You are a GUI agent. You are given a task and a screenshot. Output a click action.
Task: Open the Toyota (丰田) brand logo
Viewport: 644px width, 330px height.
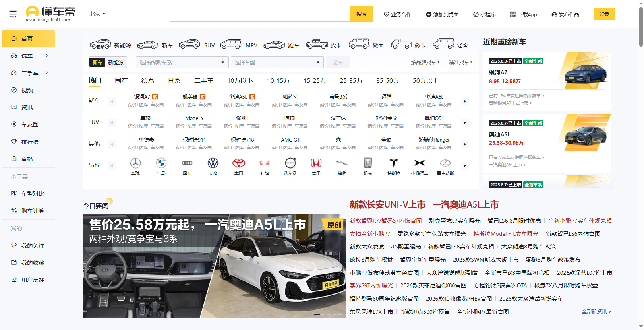[239, 163]
